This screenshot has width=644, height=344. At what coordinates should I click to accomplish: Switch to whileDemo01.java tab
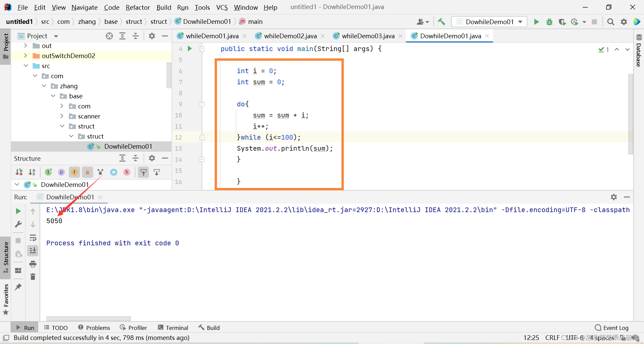212,36
